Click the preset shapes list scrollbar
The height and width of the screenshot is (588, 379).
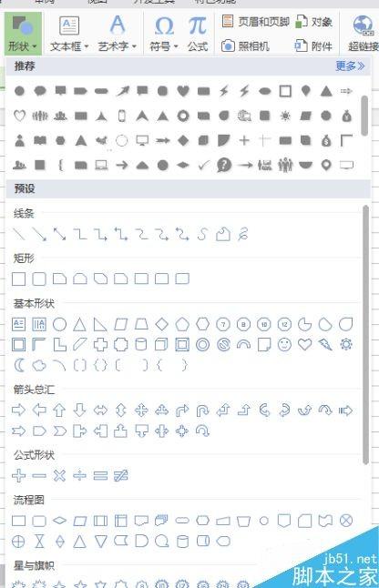pyautogui.click(x=365, y=335)
